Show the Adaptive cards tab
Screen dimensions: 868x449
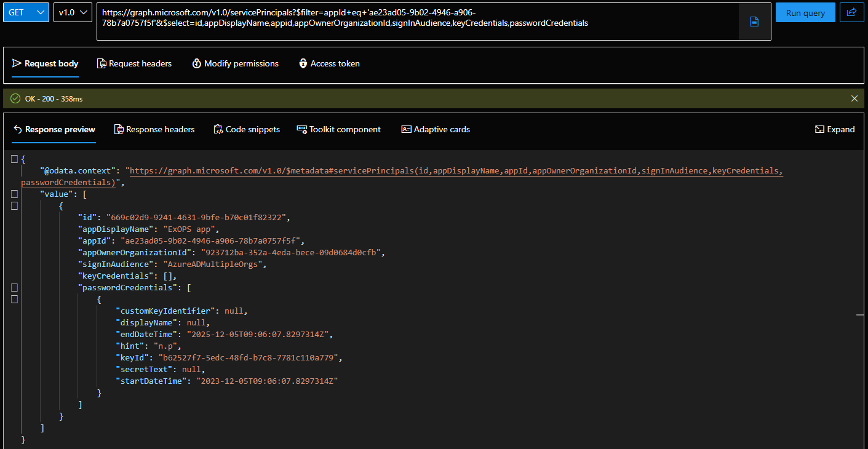[x=435, y=129]
